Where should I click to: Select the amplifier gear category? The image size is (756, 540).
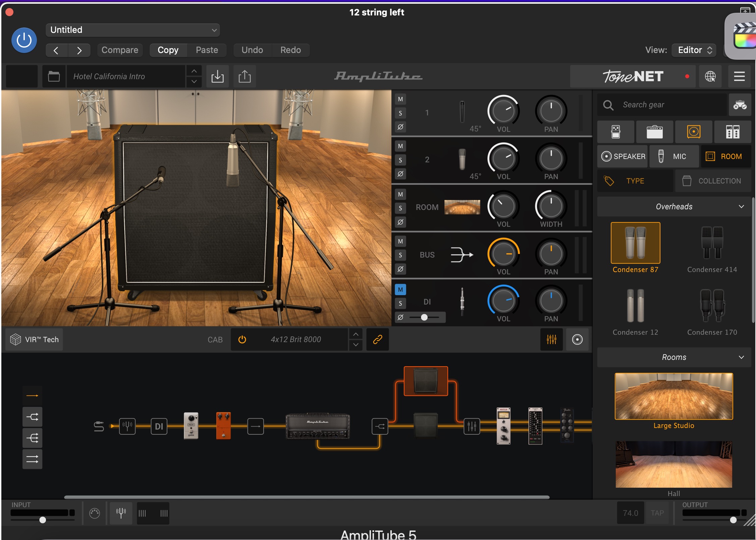[654, 132]
